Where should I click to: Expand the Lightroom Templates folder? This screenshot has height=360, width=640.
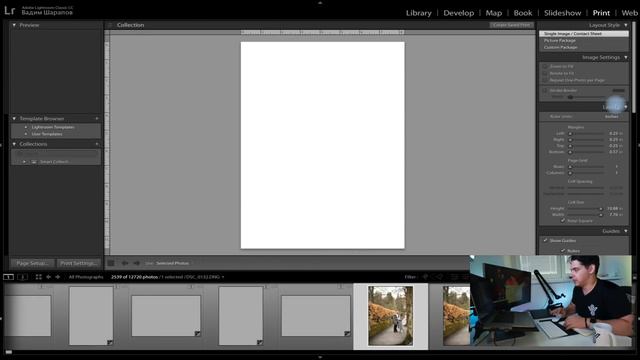coord(26,127)
